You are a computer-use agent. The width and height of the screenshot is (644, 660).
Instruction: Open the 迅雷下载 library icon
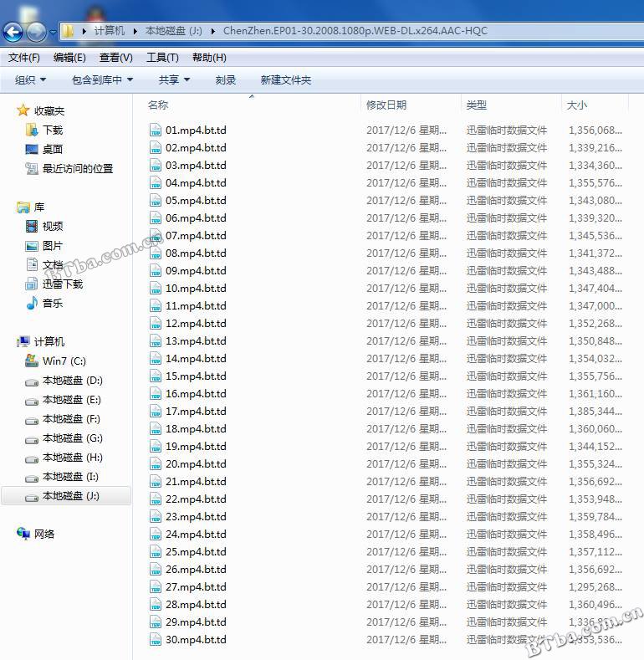click(x=32, y=284)
